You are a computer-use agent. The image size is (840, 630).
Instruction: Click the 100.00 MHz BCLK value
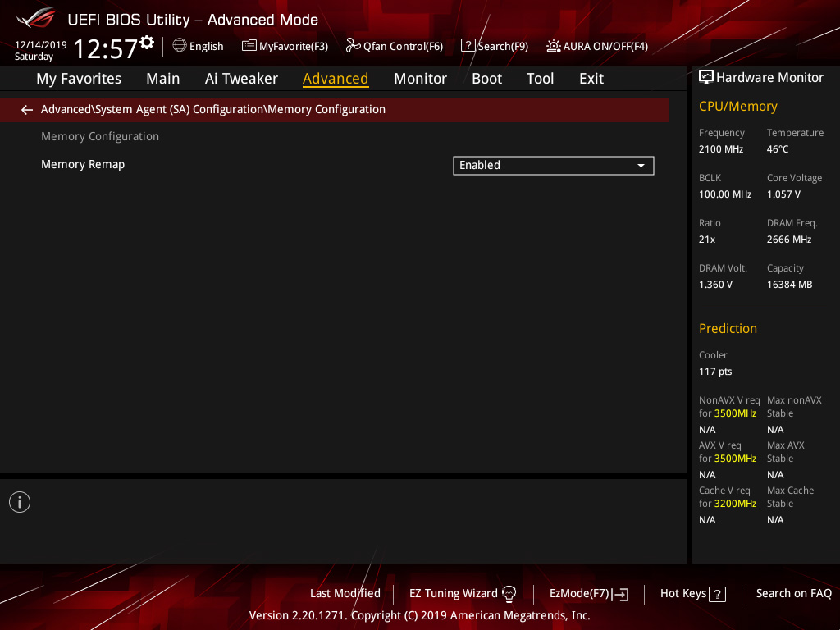coord(725,194)
